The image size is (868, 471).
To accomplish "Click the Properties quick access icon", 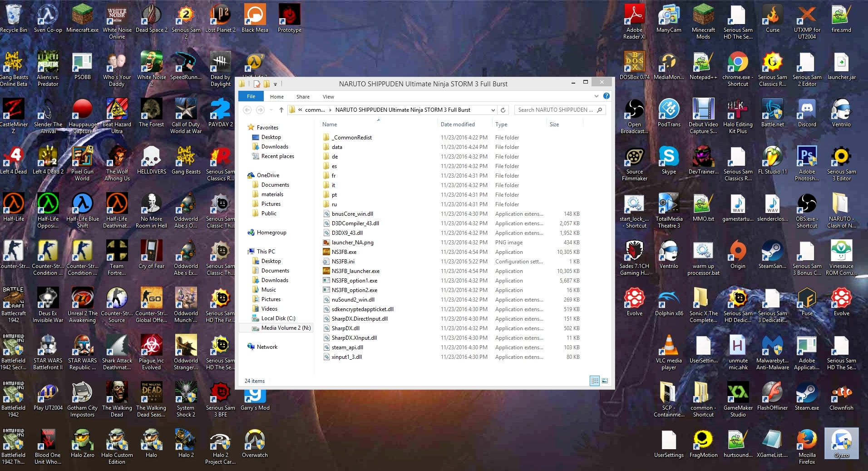I will tap(257, 84).
